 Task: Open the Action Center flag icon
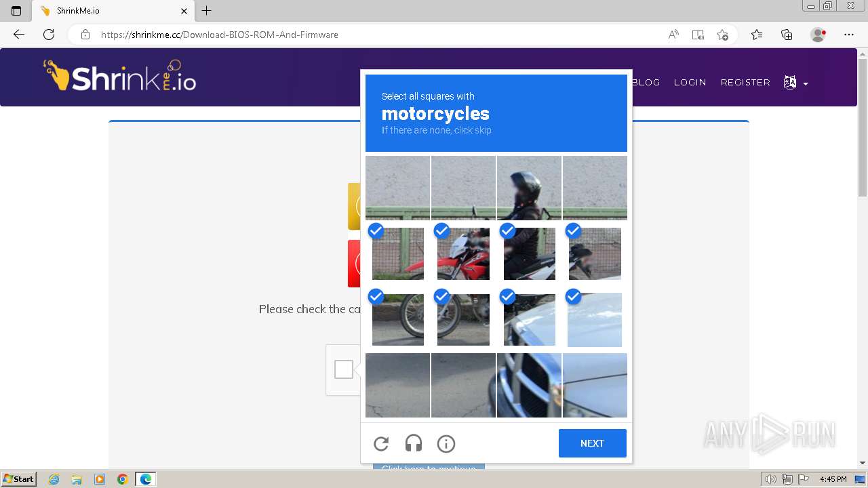(x=802, y=479)
